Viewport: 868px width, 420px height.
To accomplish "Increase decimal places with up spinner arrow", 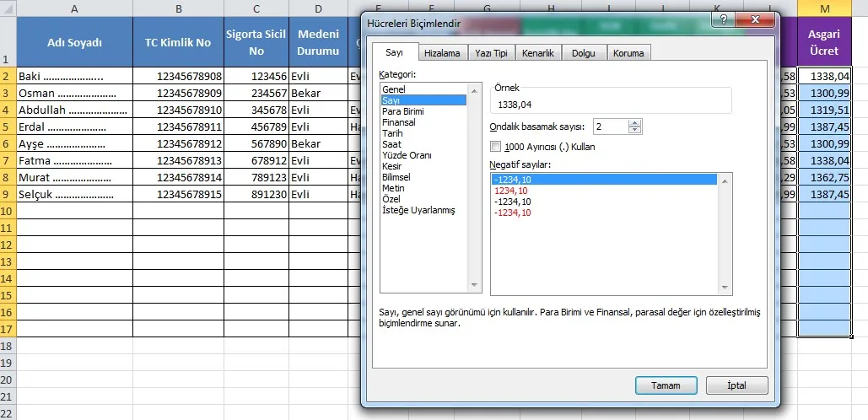I will [x=635, y=122].
